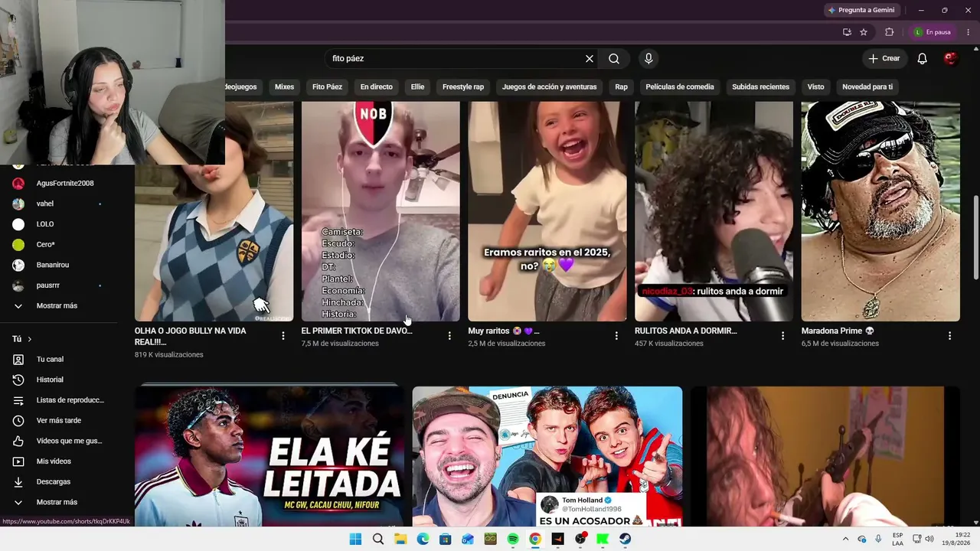Install the page as an app

click(x=847, y=32)
